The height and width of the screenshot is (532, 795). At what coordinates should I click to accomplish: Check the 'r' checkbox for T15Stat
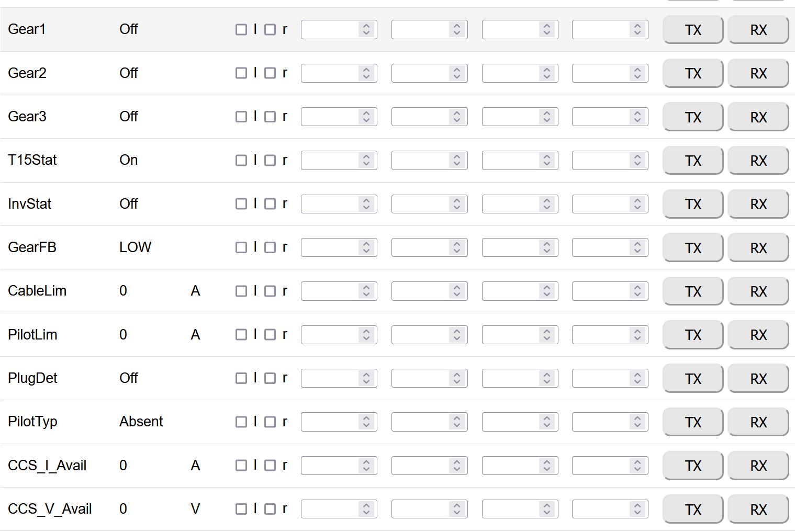[270, 161]
